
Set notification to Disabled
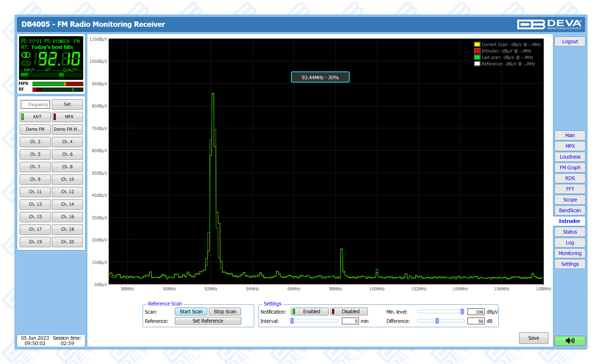click(x=349, y=311)
